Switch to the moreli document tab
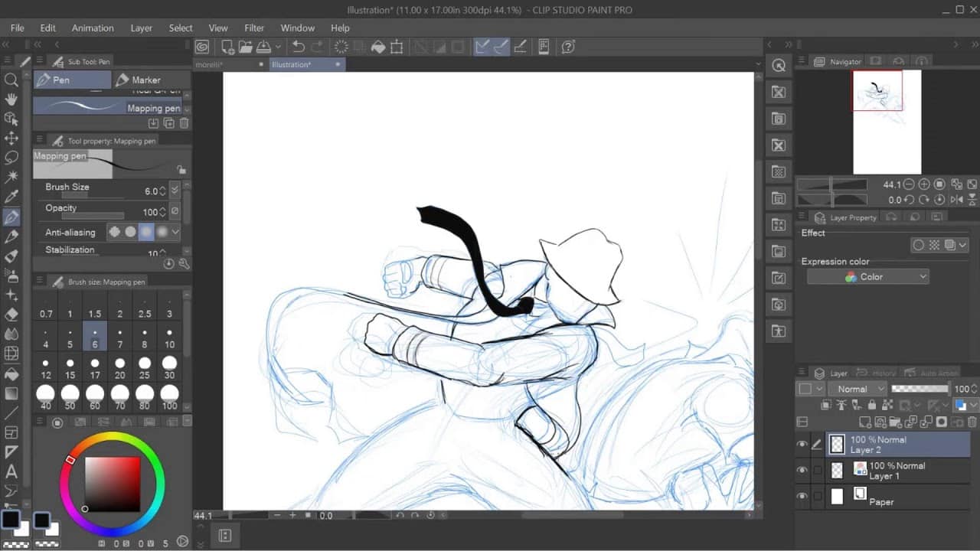Screen dimensions: 980x551 (209, 65)
